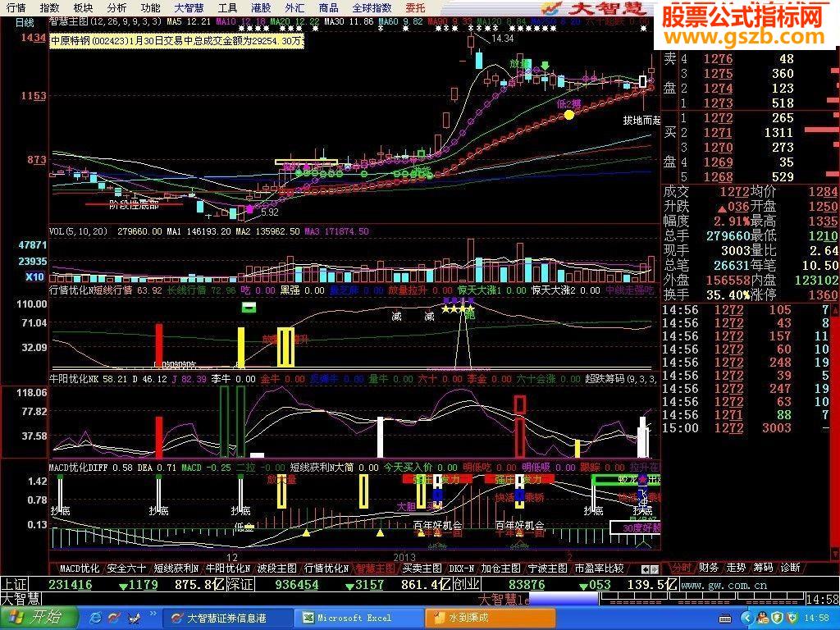The image size is (840, 630).
Task: Click the 上证 index label
Action: coord(14,584)
